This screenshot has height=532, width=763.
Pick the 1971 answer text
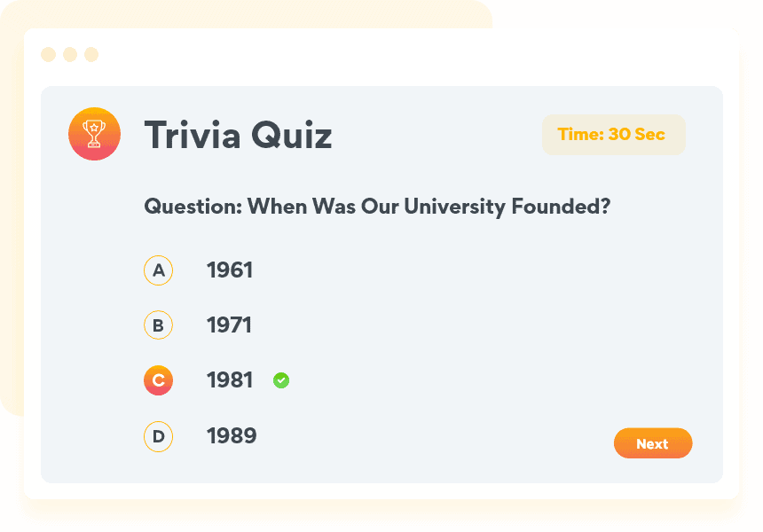tap(229, 325)
